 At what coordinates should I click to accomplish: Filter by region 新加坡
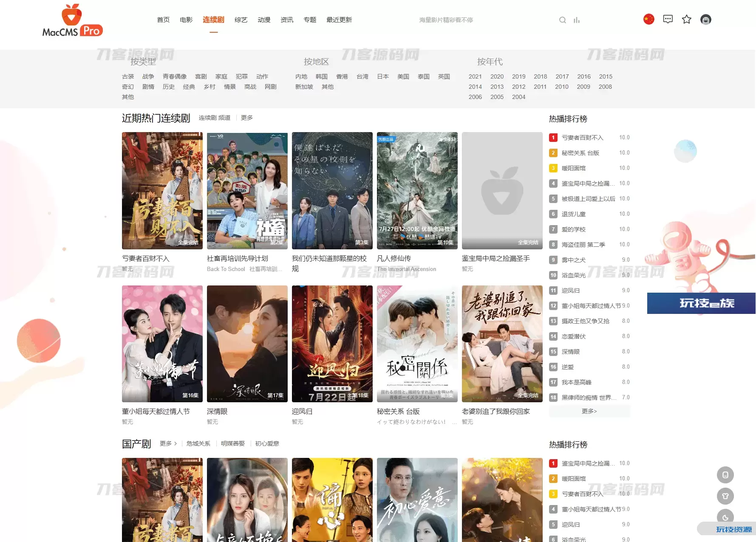coord(304,87)
